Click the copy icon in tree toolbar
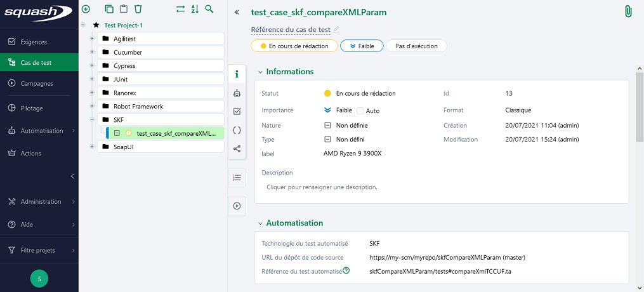Image resolution: width=644 pixels, height=292 pixels. click(109, 9)
